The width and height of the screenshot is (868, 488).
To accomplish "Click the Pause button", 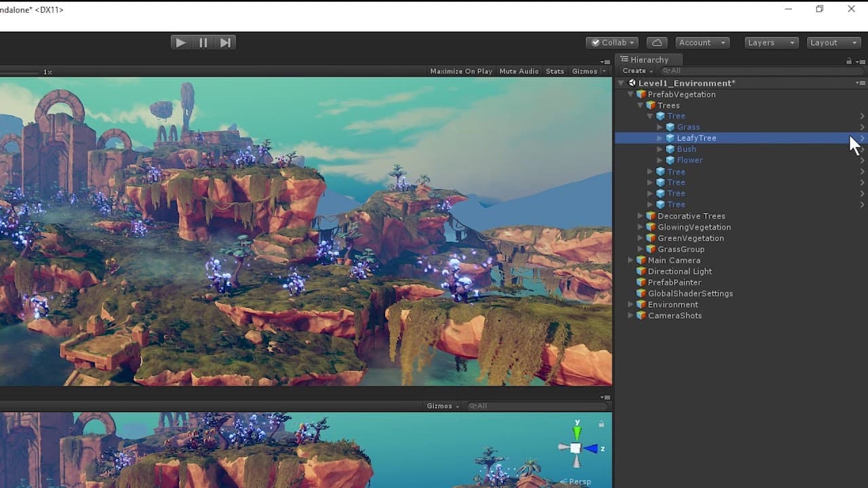I will click(203, 42).
